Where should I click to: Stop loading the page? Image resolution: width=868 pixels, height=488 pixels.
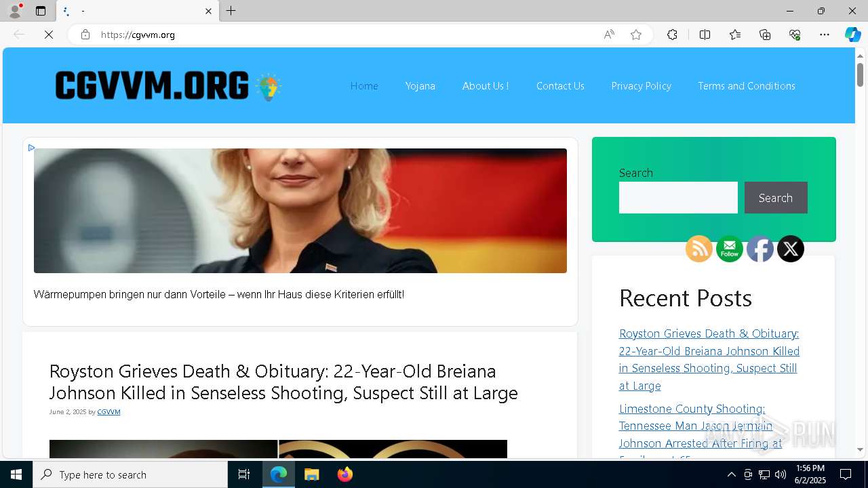[49, 35]
